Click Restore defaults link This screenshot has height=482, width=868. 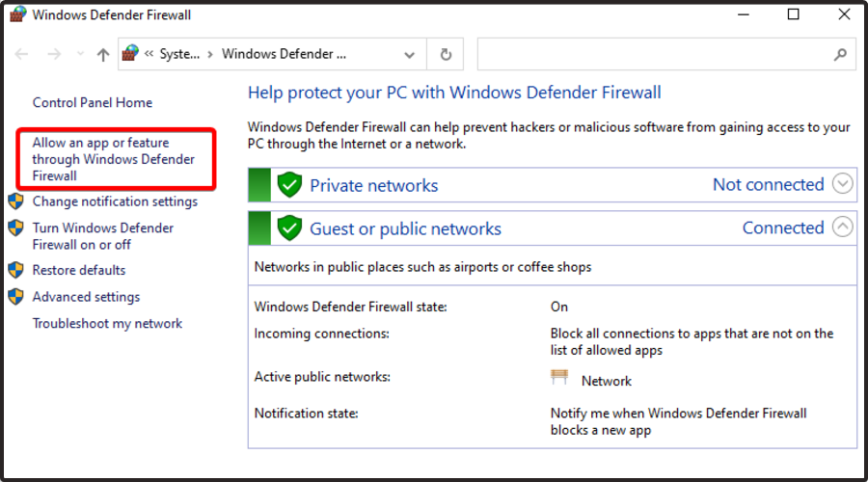(x=79, y=270)
